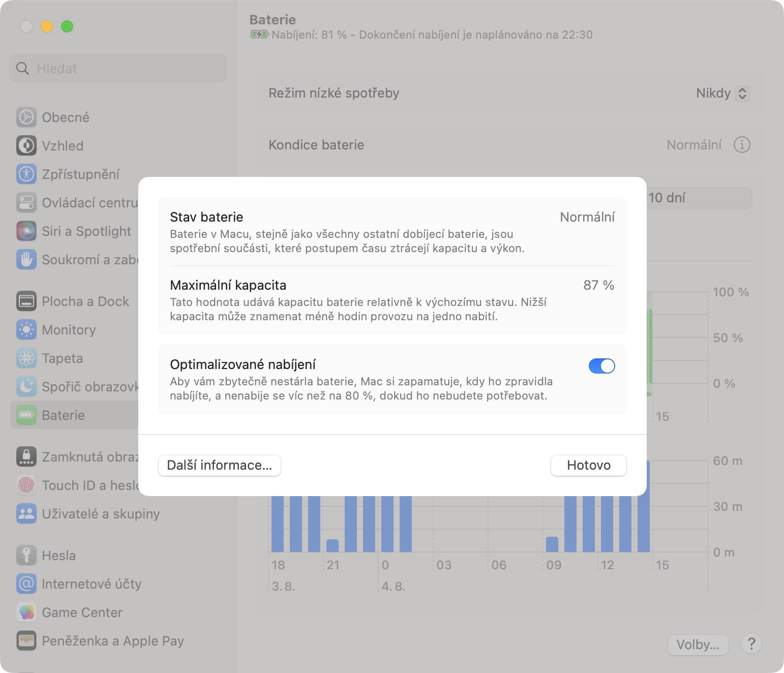Click the Hotovo button
The width and height of the screenshot is (784, 673).
588,465
